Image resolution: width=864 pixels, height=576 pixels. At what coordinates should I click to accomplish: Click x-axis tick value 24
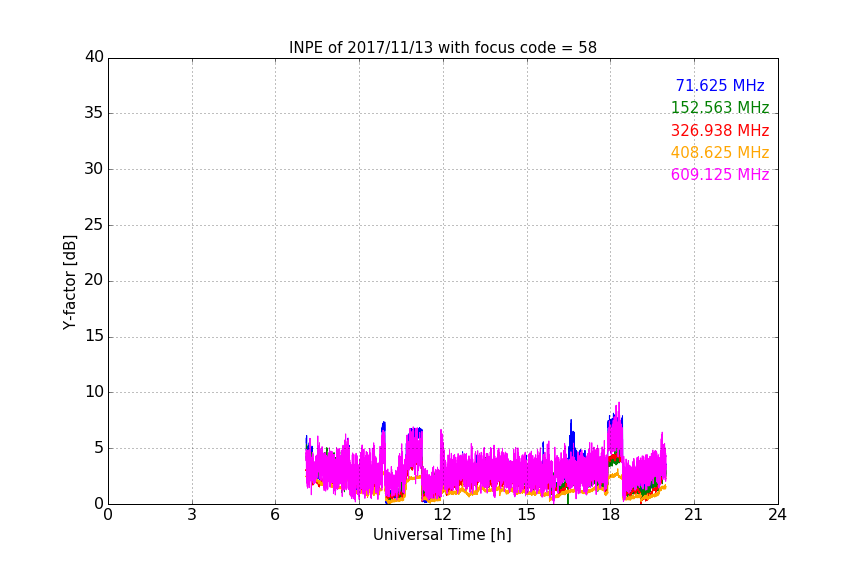pyautogui.click(x=778, y=515)
